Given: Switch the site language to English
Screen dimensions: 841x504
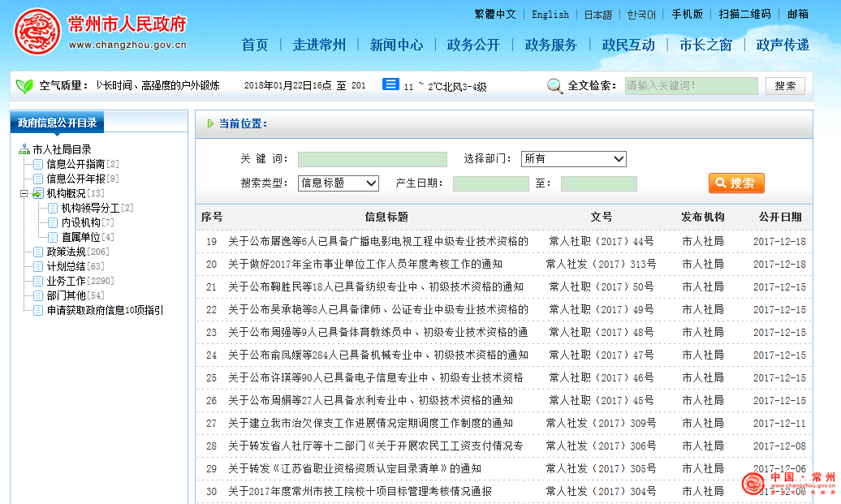Looking at the screenshot, I should pos(550,15).
